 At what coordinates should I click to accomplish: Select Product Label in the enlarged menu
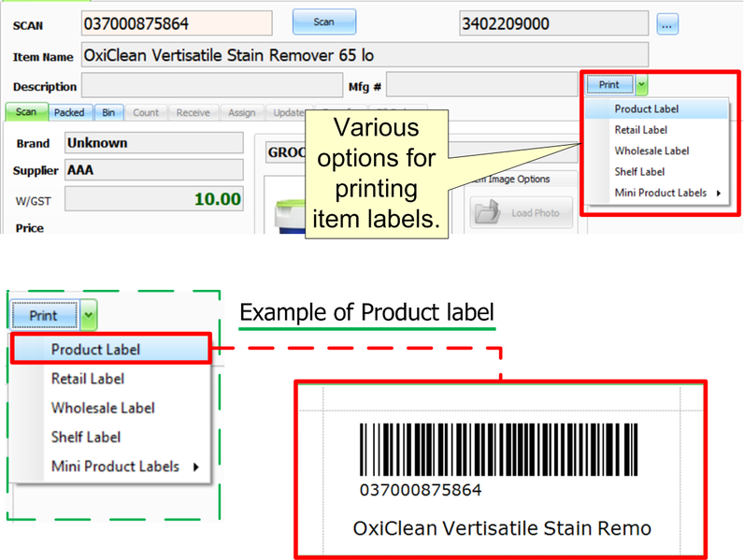110,350
